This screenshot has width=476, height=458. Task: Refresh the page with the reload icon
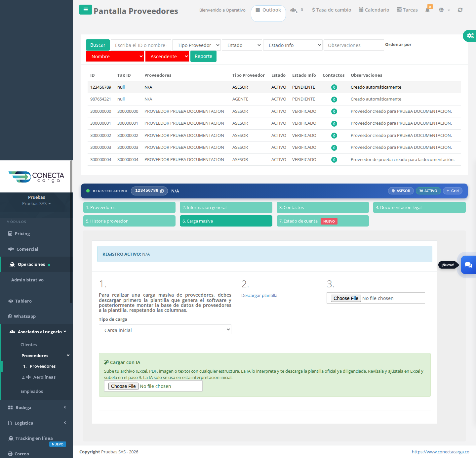click(x=460, y=10)
